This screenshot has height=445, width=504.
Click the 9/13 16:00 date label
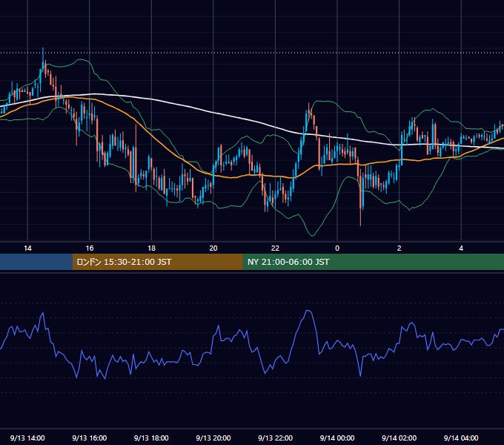90,438
